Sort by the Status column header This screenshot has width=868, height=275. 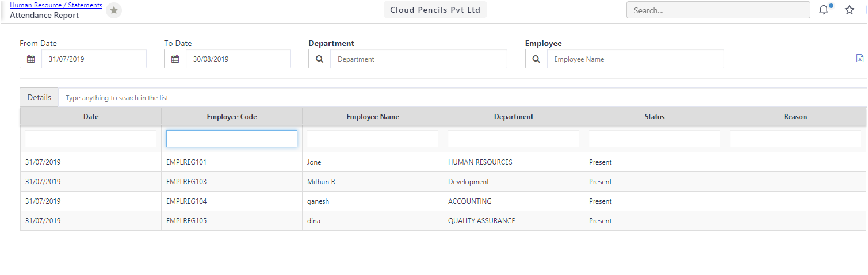click(x=655, y=116)
